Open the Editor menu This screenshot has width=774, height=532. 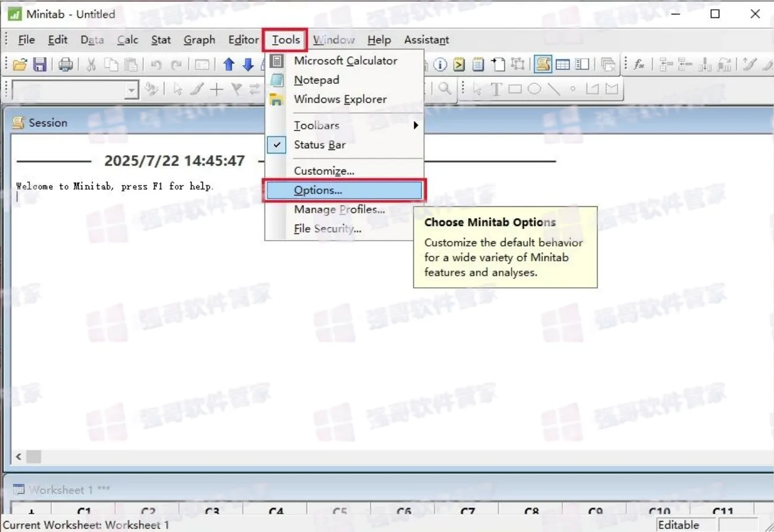pyautogui.click(x=244, y=40)
